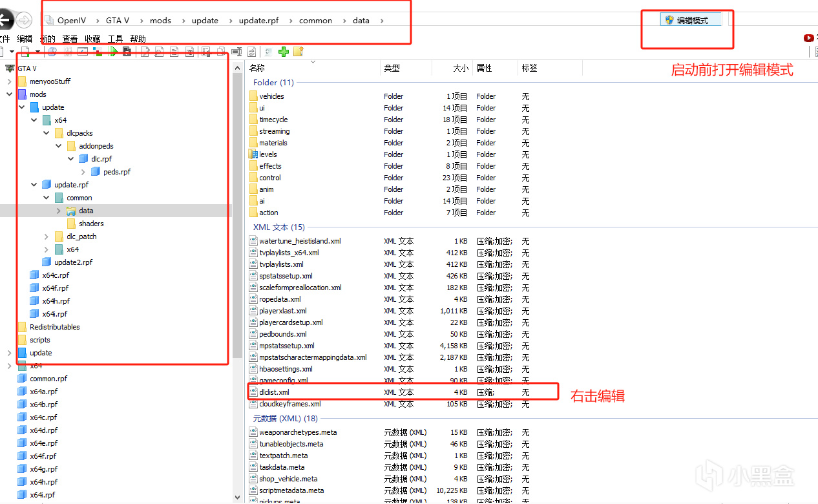Click the vehicles folder icon in file list
The image size is (818, 504).
(x=253, y=96)
